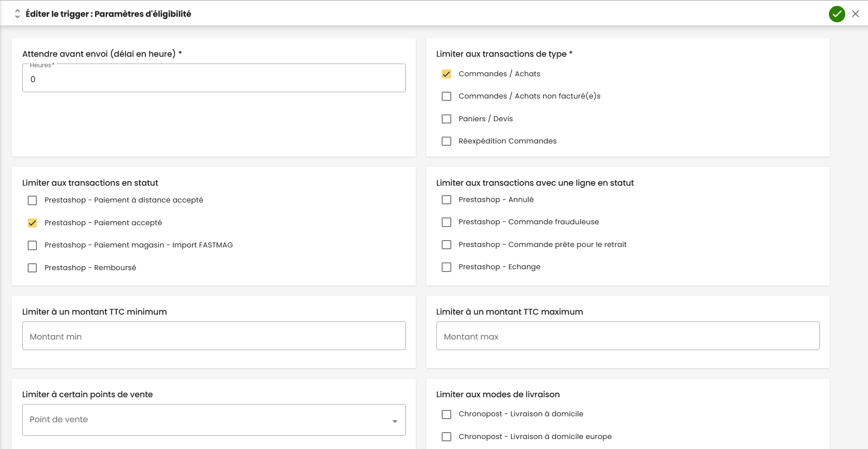Check Prestashop - Commande prête pour le retrait

[446, 245]
